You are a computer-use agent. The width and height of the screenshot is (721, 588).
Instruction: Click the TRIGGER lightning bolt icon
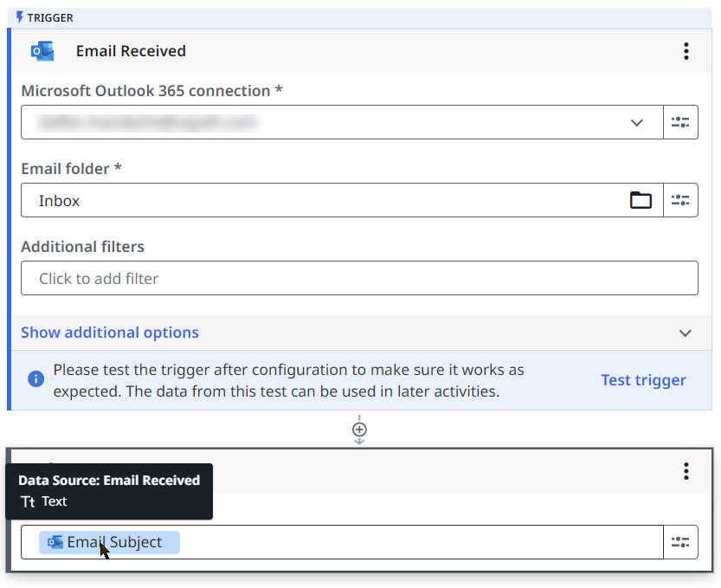20,17
